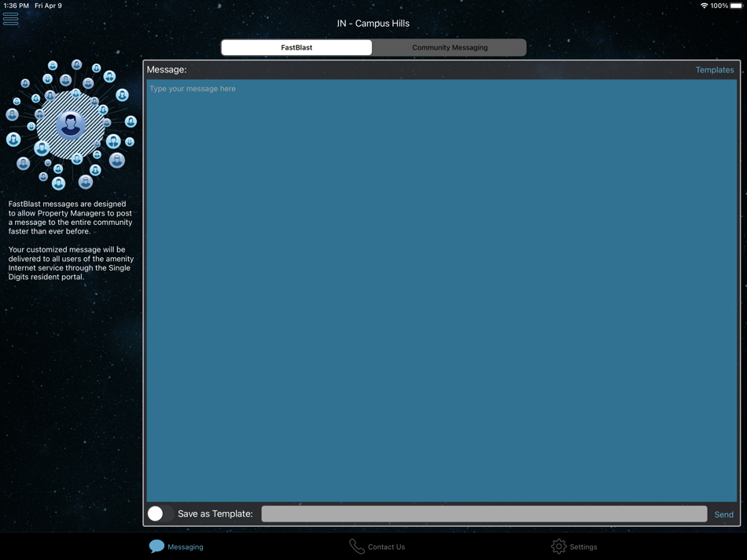Screen dimensions: 747x560
Task: Click the Messaging speech bubble icon
Action: (x=156, y=546)
